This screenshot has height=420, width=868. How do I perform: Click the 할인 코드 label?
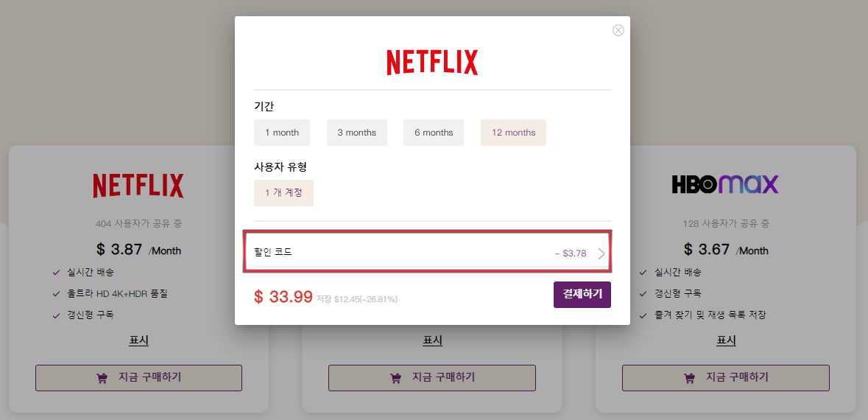(x=273, y=252)
